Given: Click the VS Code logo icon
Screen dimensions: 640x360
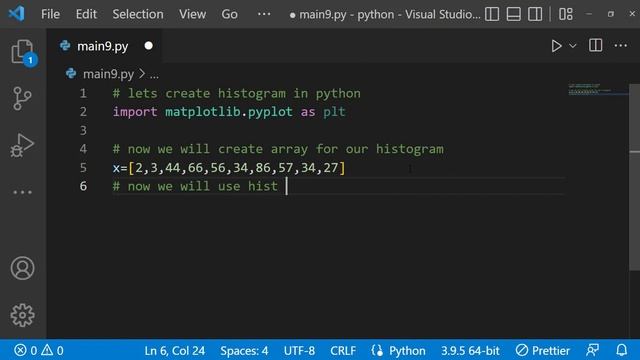Looking at the screenshot, I should point(16,14).
